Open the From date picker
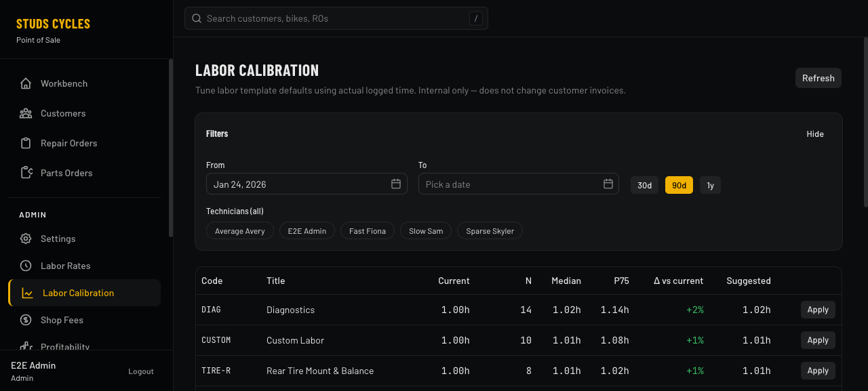Image resolution: width=868 pixels, height=391 pixels. 307,184
